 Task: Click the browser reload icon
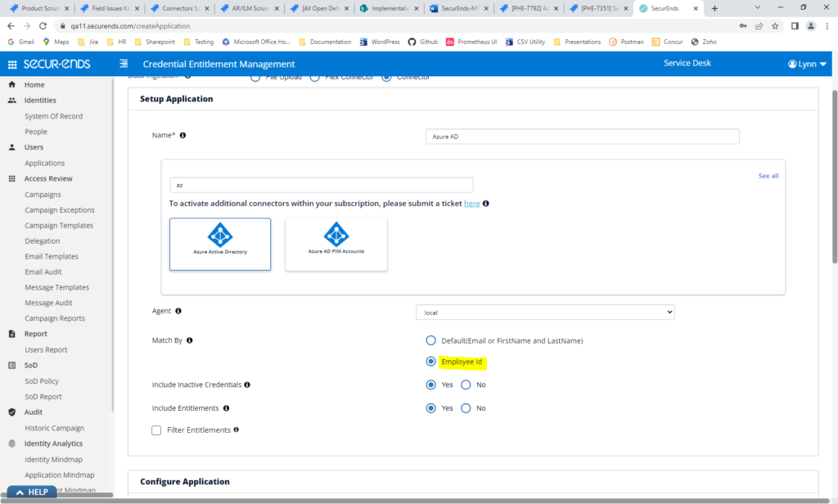tap(43, 25)
